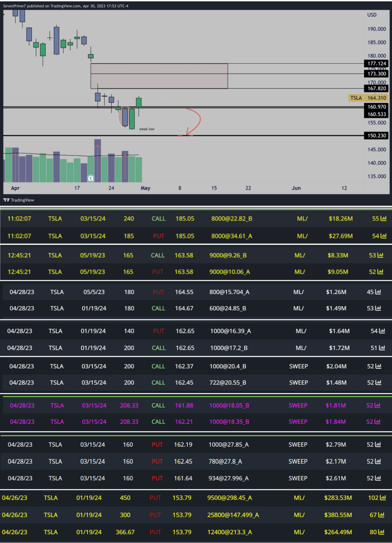The width and height of the screenshot is (392, 543).
Task: Click the 9000@9.26_B trade details cell
Action: (229, 255)
